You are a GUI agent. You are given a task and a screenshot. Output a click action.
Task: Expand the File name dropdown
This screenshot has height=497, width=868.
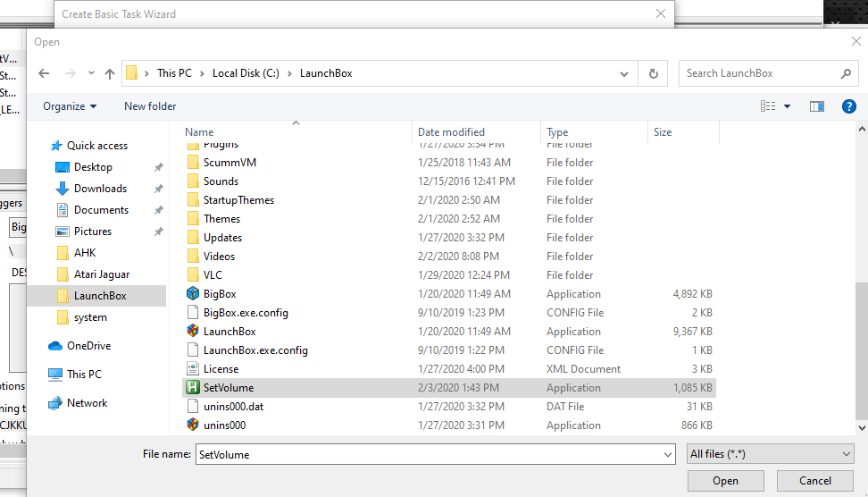[x=668, y=455]
